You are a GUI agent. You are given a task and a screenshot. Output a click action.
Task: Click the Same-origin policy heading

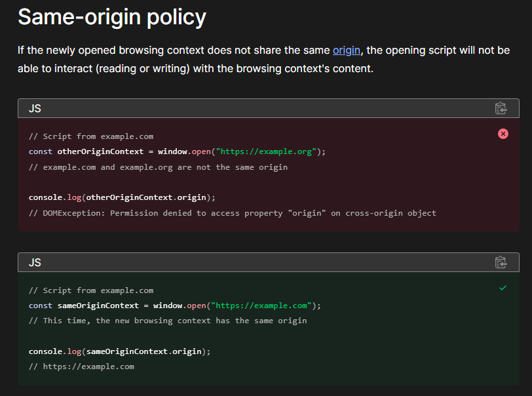(x=112, y=16)
